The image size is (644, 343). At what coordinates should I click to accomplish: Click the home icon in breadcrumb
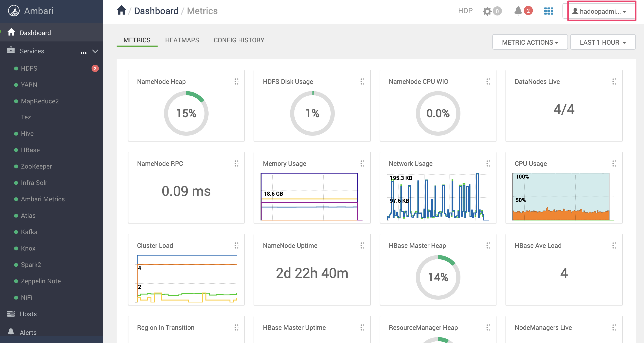[x=121, y=10]
